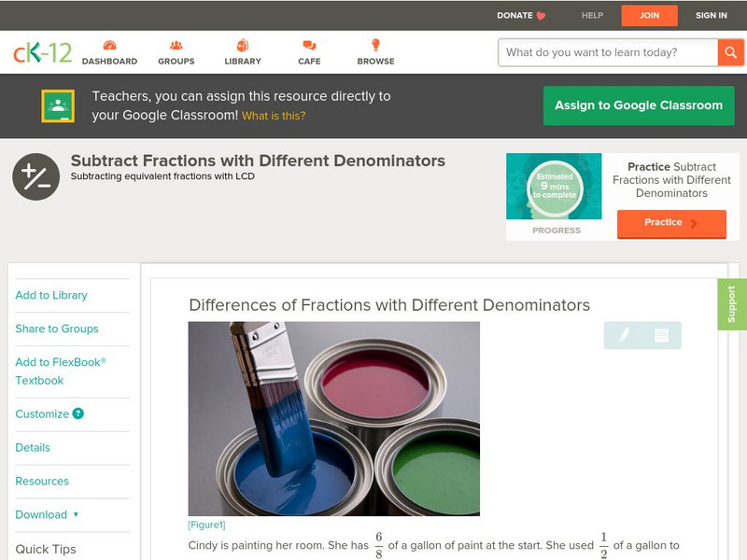Click the Customize link
Image resolution: width=747 pixels, height=560 pixels.
click(x=42, y=413)
